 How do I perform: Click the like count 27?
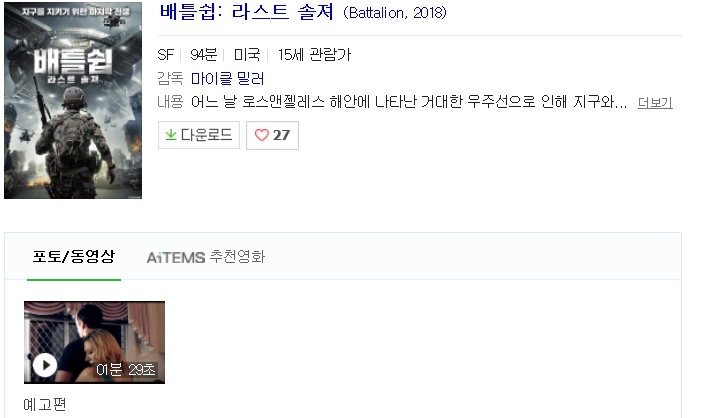pyautogui.click(x=281, y=135)
